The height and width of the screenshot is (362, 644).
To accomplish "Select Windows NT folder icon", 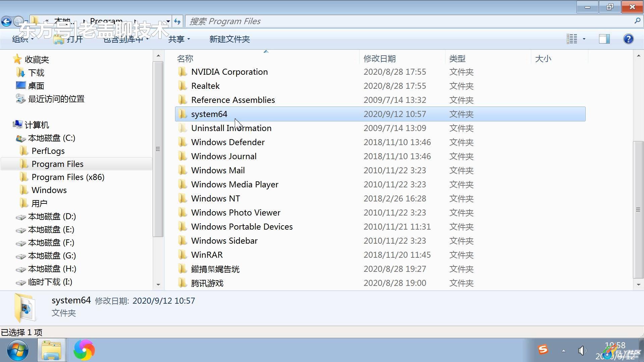I will tap(182, 198).
